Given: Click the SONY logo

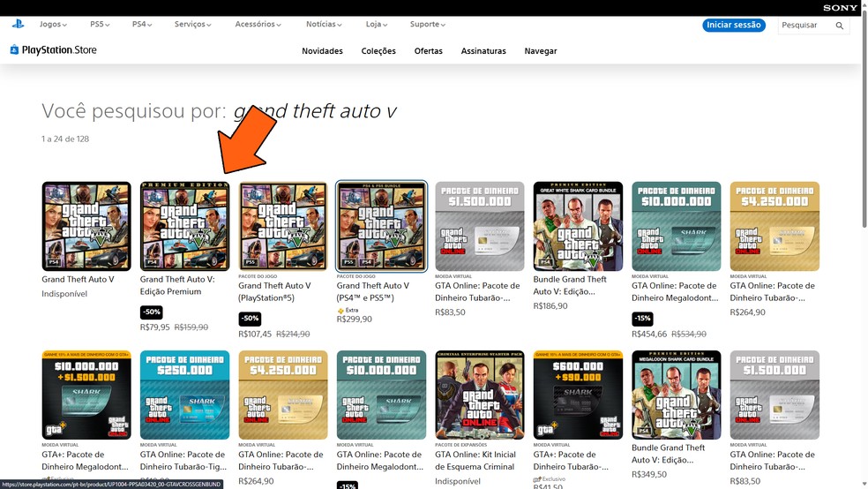Looking at the screenshot, I should [x=840, y=8].
